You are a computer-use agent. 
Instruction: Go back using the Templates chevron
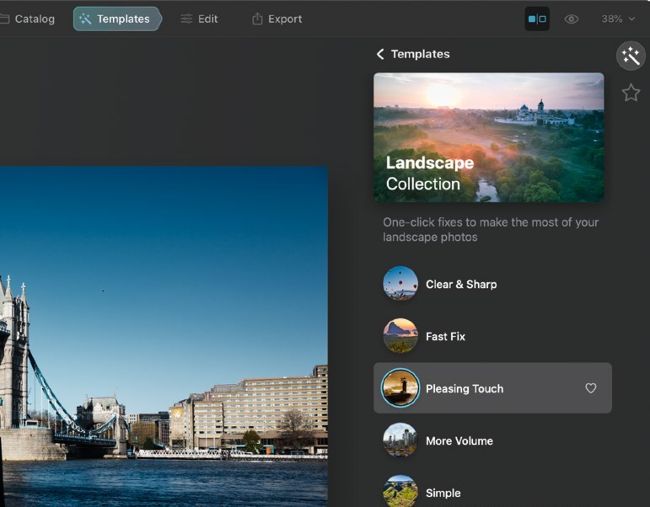(380, 54)
